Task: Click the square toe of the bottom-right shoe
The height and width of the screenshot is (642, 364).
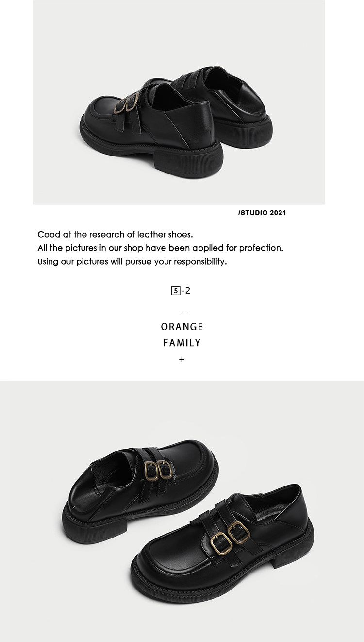Action: tap(170, 571)
